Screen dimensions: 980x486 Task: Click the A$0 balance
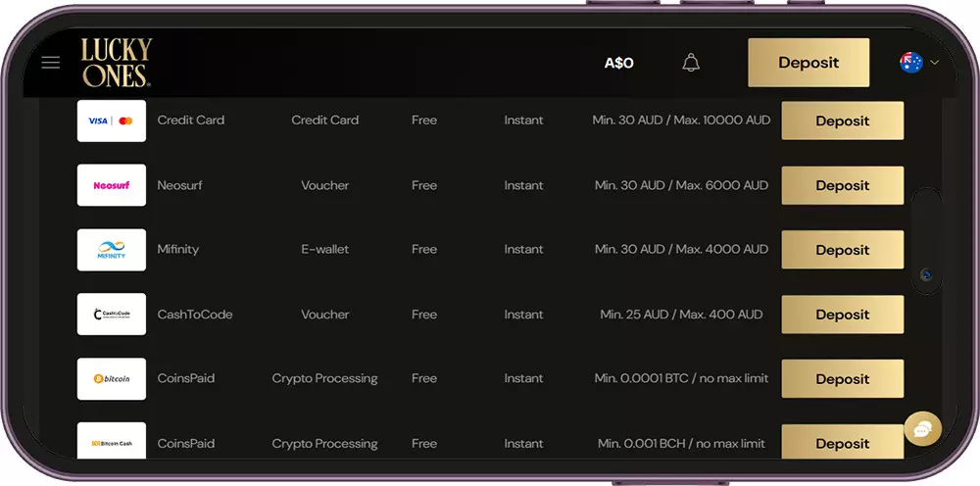point(618,63)
